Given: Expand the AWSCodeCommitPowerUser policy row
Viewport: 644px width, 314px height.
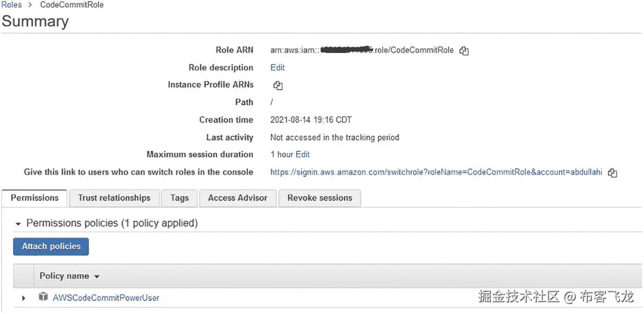Looking at the screenshot, I should pyautogui.click(x=23, y=298).
